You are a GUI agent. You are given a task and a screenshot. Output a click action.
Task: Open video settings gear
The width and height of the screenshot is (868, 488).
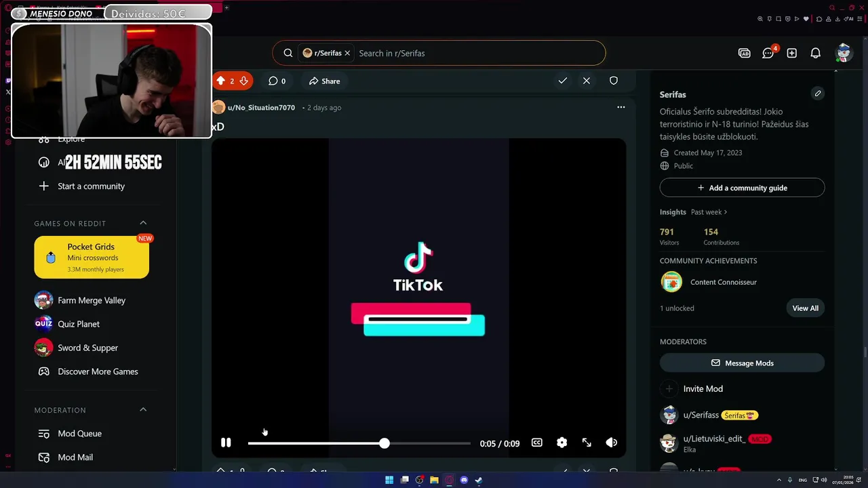pos(561,443)
